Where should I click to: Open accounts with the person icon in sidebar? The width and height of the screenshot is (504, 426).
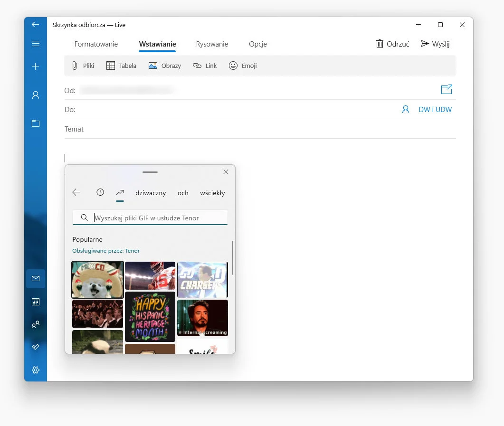[35, 95]
